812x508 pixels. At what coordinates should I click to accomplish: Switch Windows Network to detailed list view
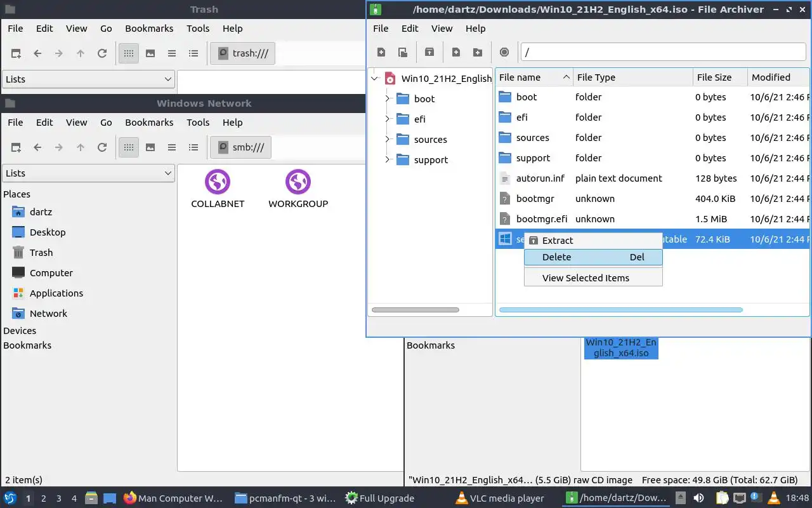[193, 147]
